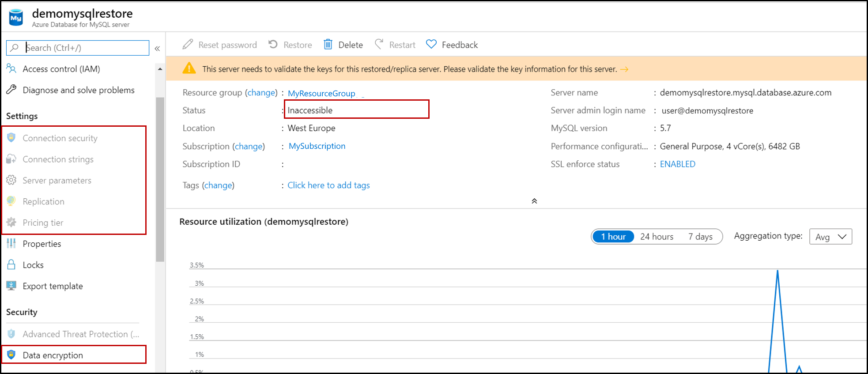Click the sidebar vertical scrollbar thumb
The width and height of the screenshot is (868, 374).
(x=160, y=179)
